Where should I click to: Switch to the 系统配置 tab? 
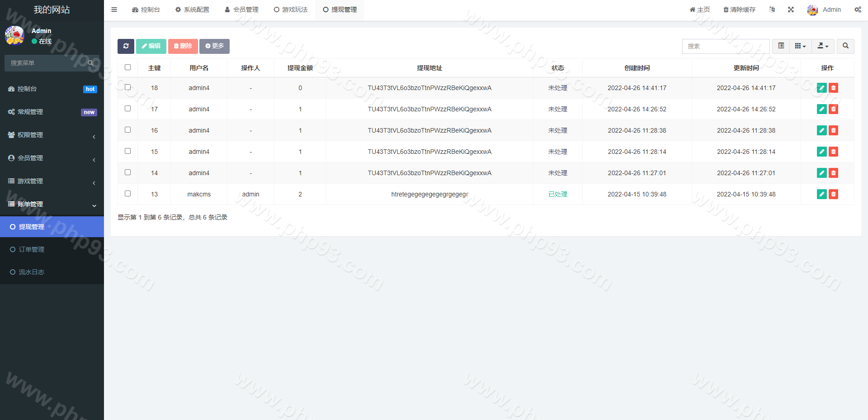click(x=192, y=10)
